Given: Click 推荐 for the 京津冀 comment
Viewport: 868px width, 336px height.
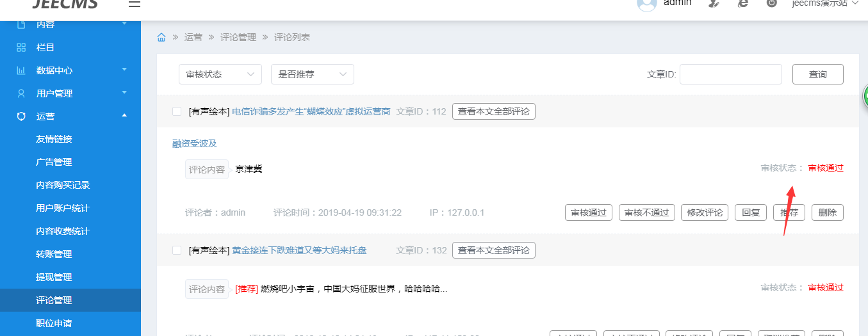Looking at the screenshot, I should tap(789, 212).
